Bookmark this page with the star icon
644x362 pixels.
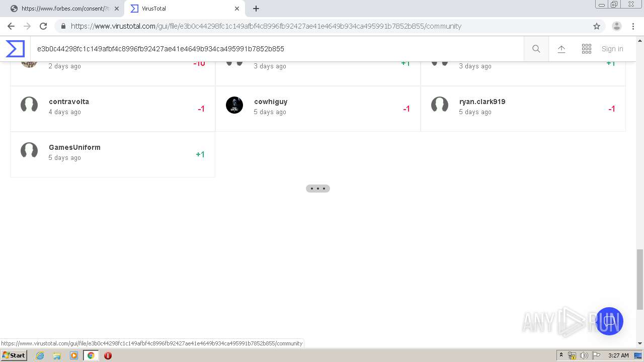[597, 26]
